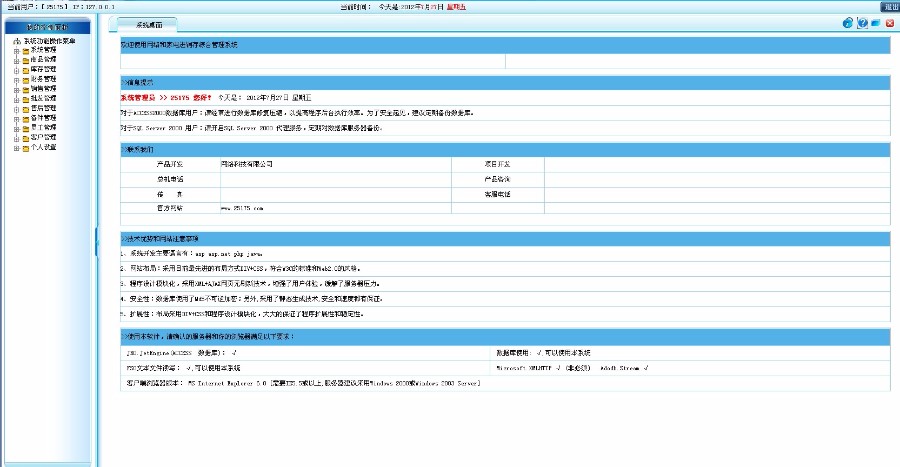
Task: Click the 退出 logout button
Action: coord(890,7)
